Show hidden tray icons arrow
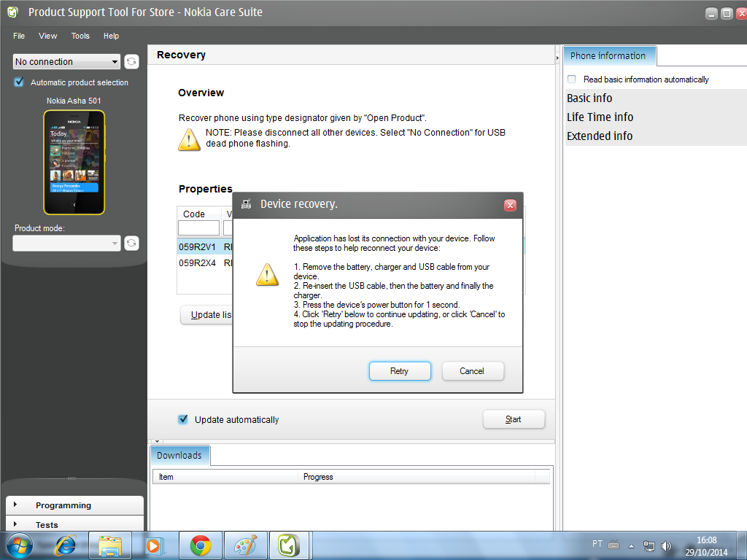The width and height of the screenshot is (747, 560). point(631,546)
